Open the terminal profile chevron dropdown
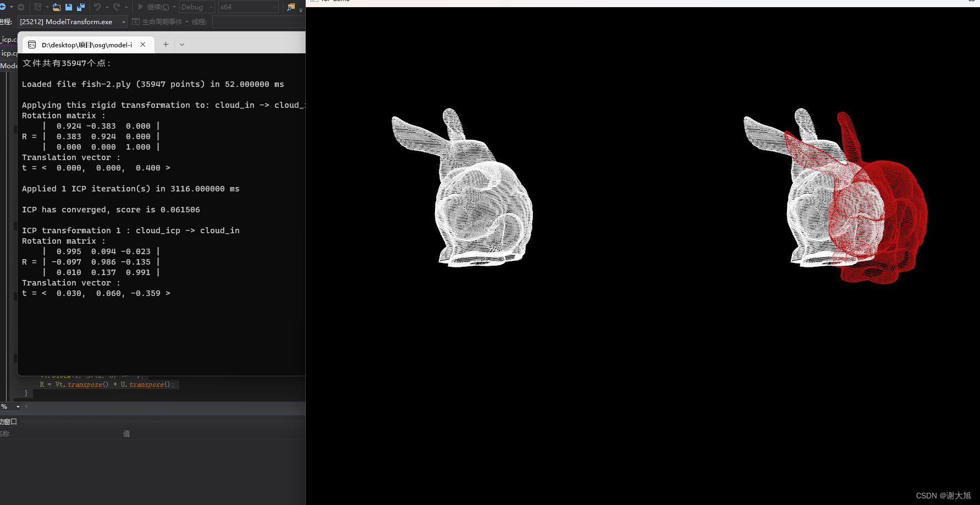The height and width of the screenshot is (505, 980). 182,45
